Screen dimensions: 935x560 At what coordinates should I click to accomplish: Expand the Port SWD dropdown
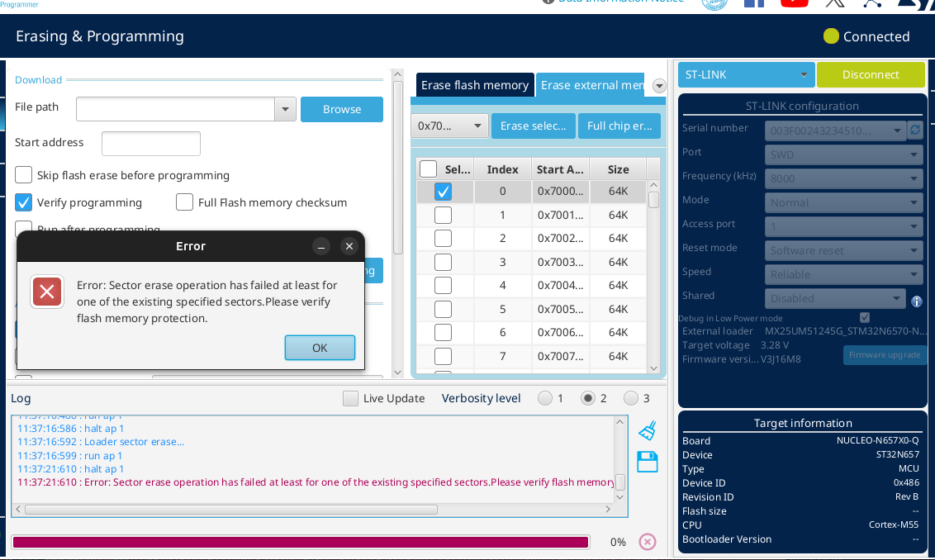[x=843, y=154]
